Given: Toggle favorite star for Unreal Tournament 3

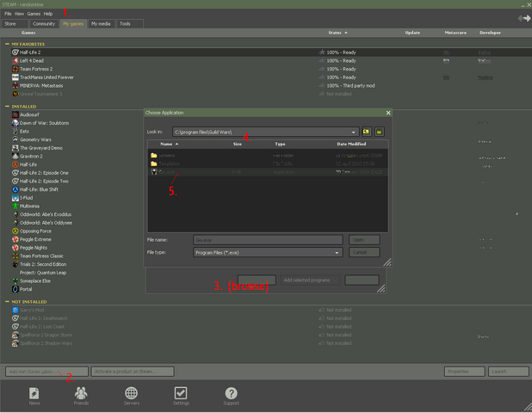Looking at the screenshot, I should click(x=322, y=94).
